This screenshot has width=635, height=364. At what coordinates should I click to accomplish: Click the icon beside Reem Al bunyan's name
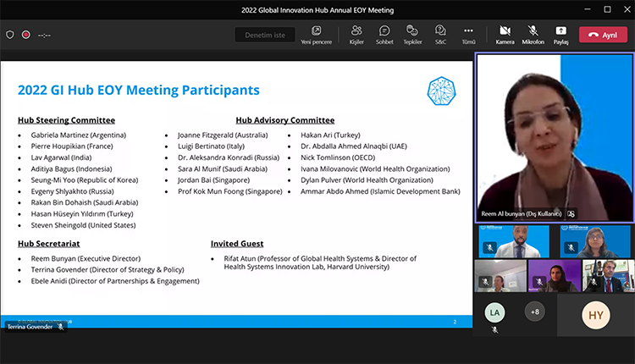coord(571,214)
